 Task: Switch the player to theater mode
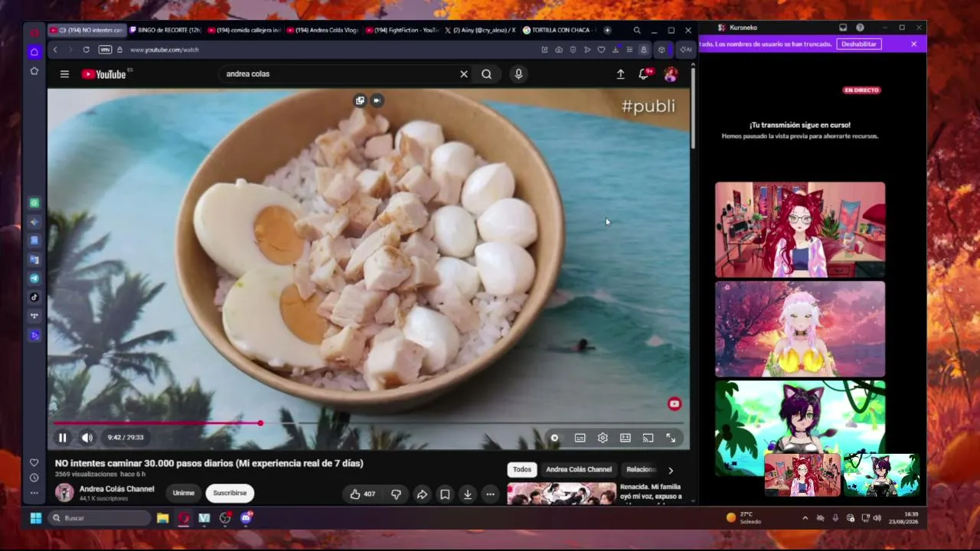click(x=626, y=438)
